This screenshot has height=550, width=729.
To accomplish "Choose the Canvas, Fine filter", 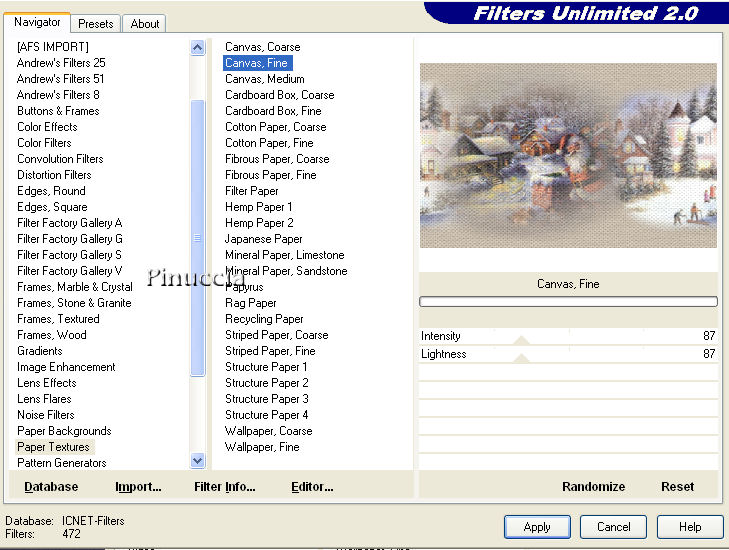I will (257, 63).
